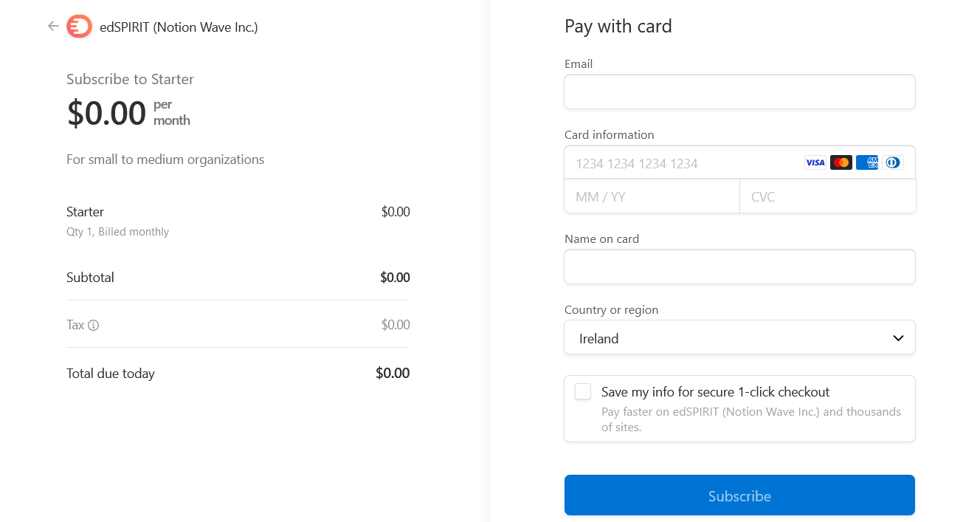Click the CVC field
Image resolution: width=980 pixels, height=522 pixels.
click(x=828, y=196)
